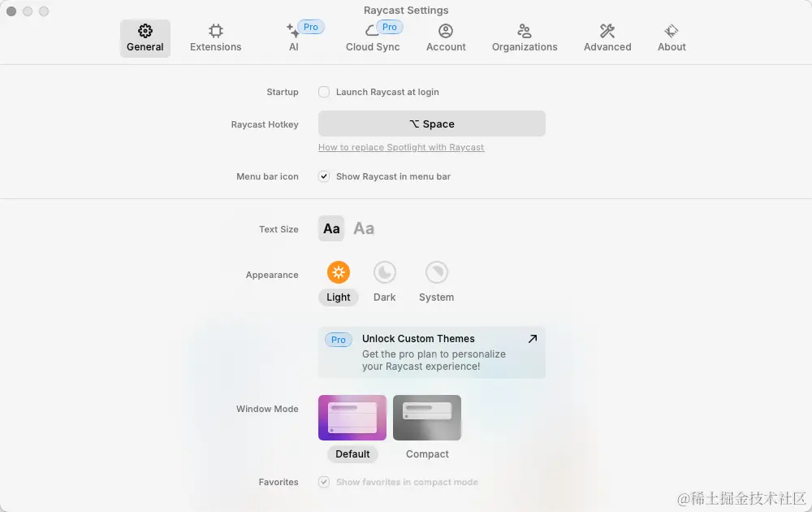812x512 pixels.
Task: Click the Default window mode label
Action: point(352,454)
